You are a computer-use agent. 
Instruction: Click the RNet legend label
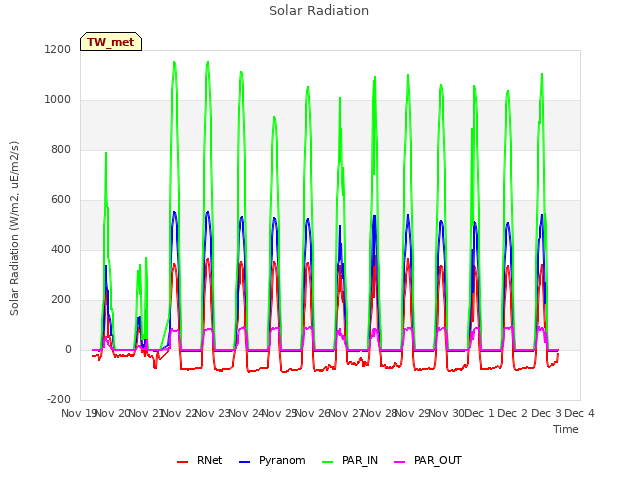209,460
